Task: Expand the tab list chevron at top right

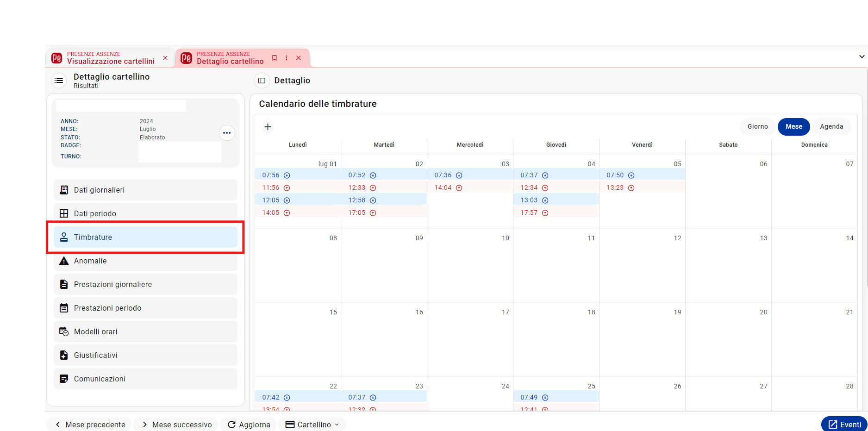Action: [x=862, y=56]
